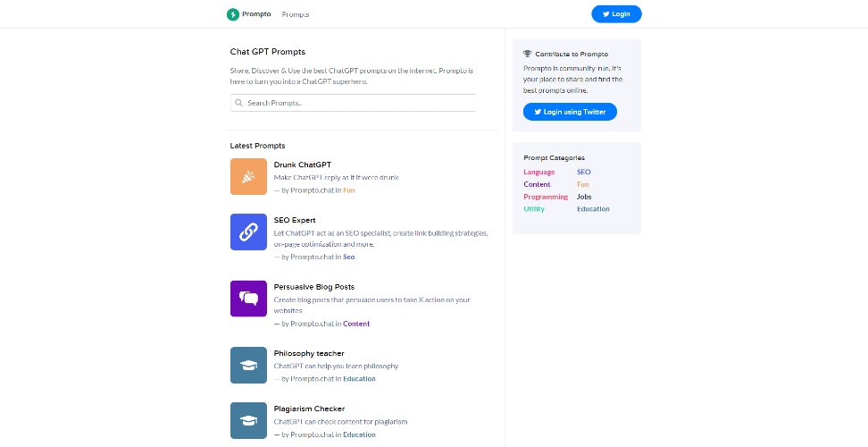Click 'ChatGPT can help you learn philosophy' text

(x=336, y=367)
